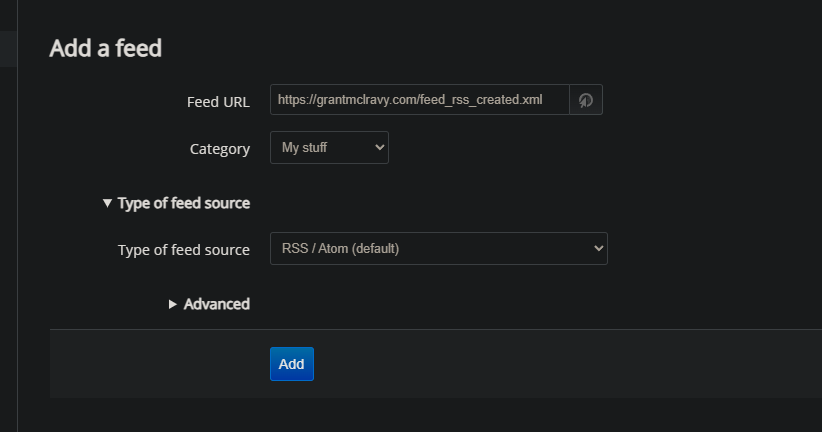
Task: Click the Type of feed source label beside dropdown
Action: pos(183,250)
